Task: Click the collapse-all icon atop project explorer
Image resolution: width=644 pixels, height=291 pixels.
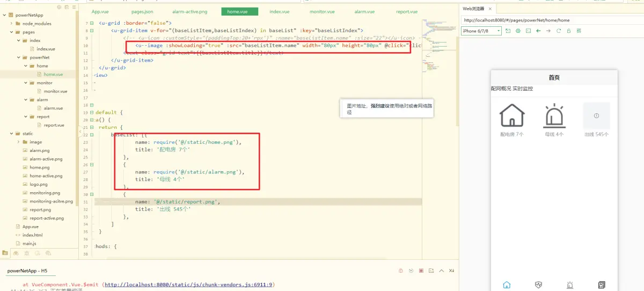Action: (67, 7)
